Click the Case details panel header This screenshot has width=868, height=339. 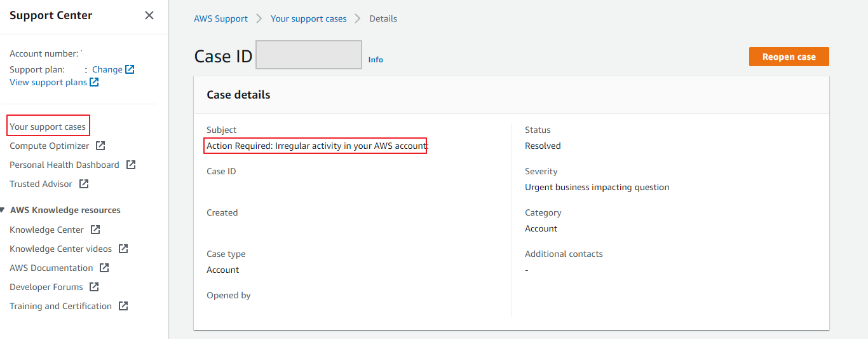pos(512,95)
